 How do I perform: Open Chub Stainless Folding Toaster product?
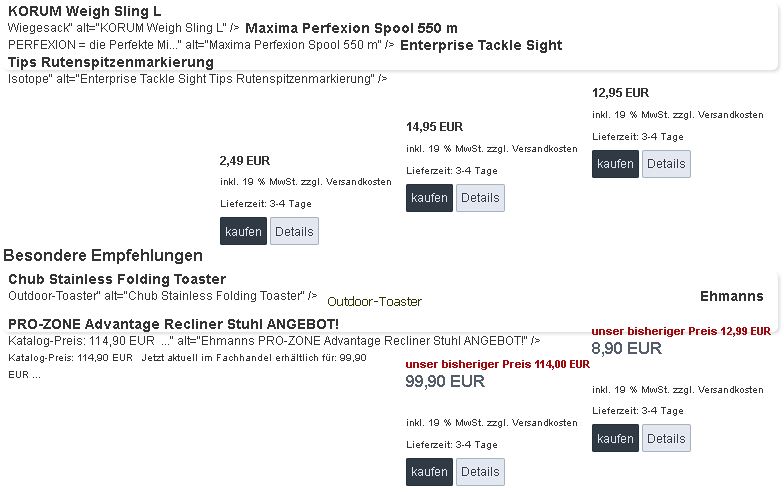(x=117, y=279)
